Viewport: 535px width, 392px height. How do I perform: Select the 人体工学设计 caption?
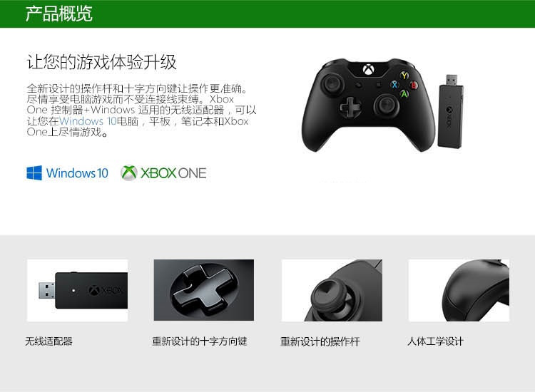coord(435,341)
